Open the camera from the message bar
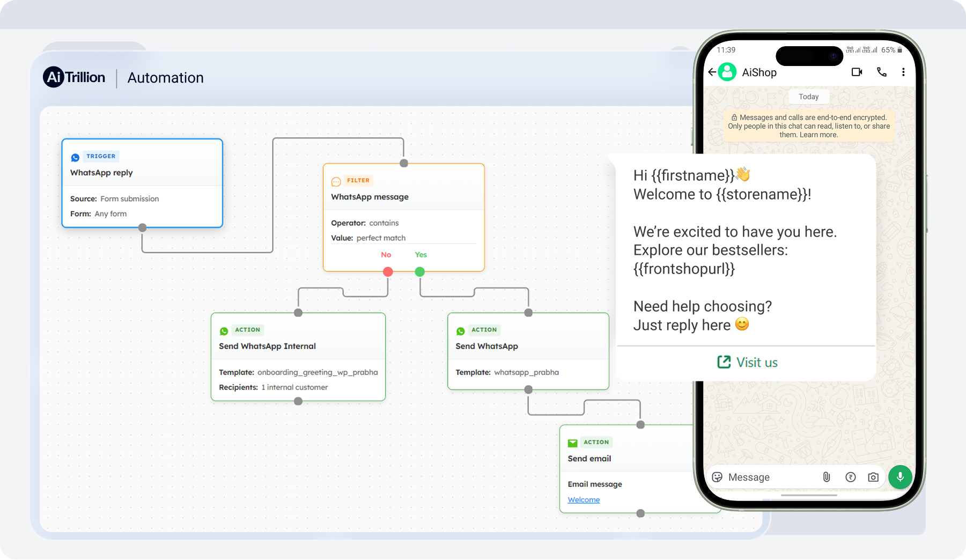The width and height of the screenshot is (966, 560). tap(873, 477)
